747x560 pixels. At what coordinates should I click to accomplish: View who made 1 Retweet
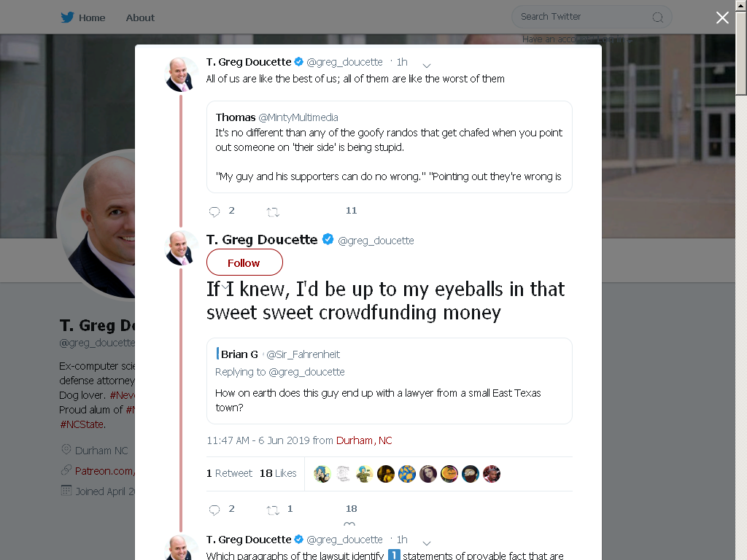pyautogui.click(x=229, y=473)
